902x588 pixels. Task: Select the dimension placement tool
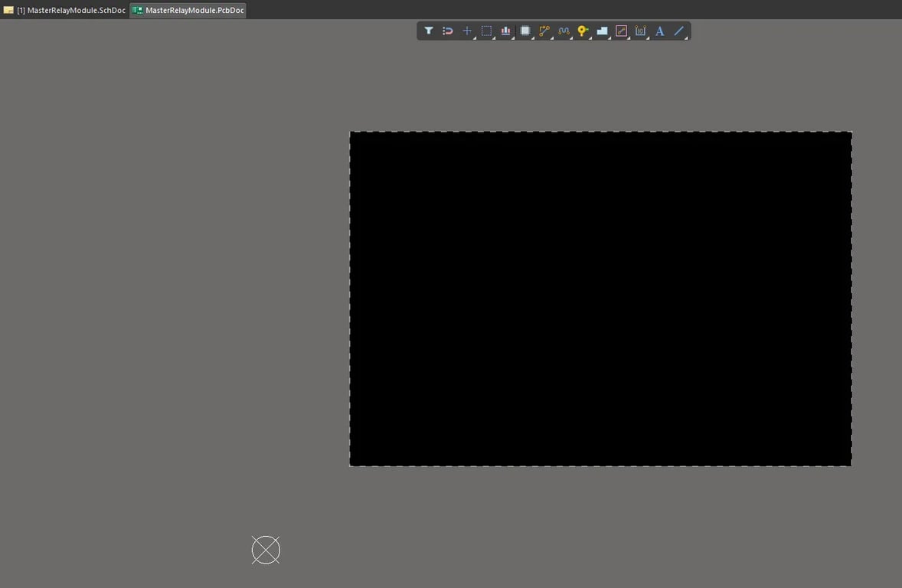tap(640, 31)
